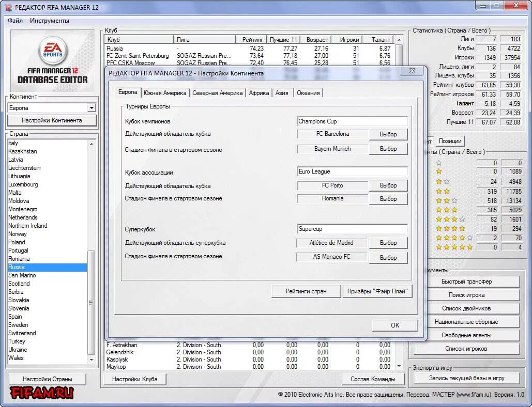This screenshot has height=407, width=532.
Task: Sort by the Лига column header
Action: 204,40
